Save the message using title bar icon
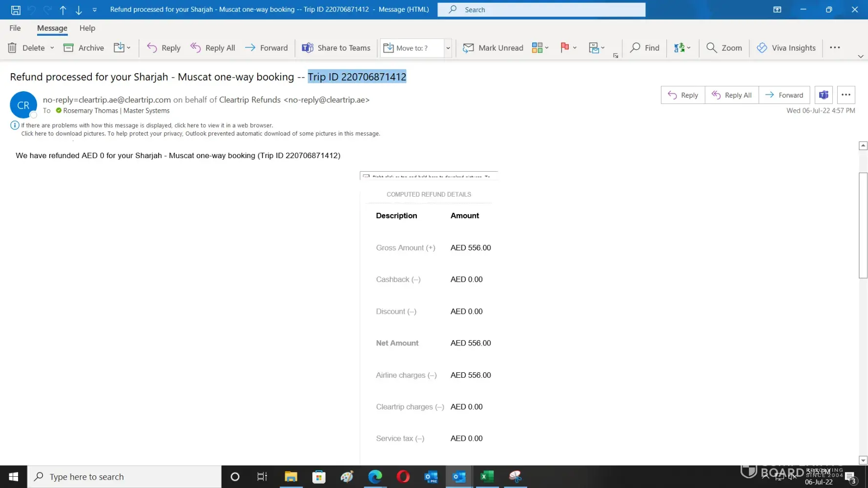 pyautogui.click(x=16, y=10)
